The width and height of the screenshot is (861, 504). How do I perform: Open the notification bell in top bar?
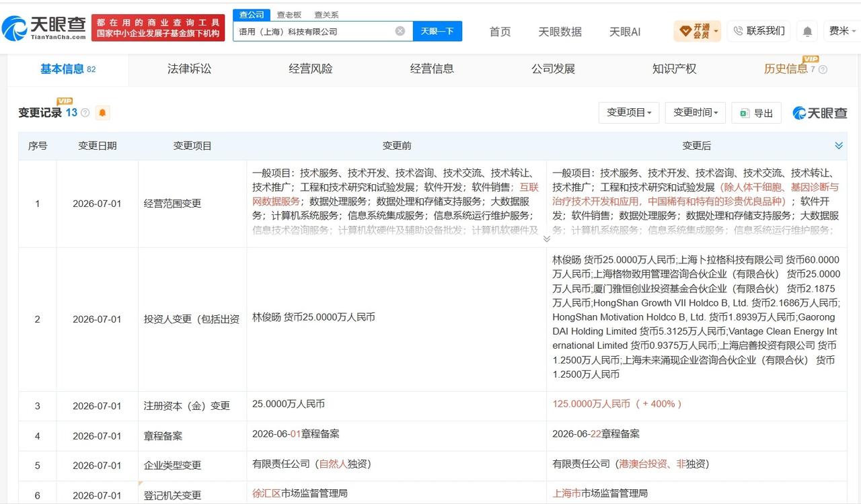pos(807,31)
